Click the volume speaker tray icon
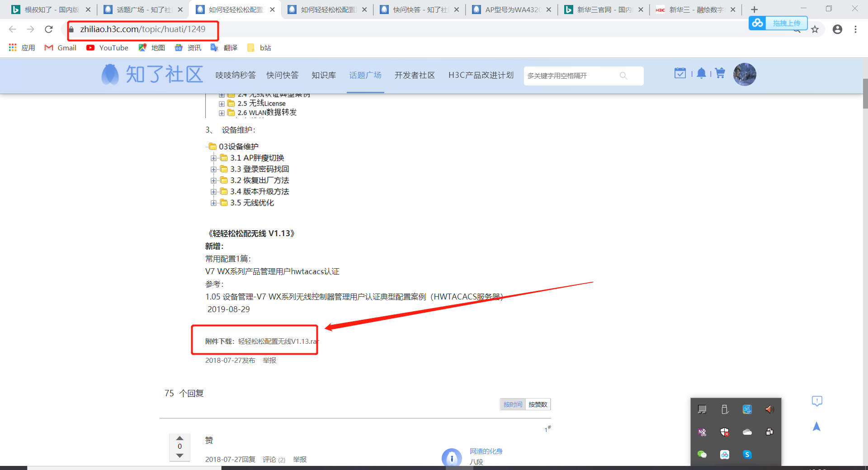The height and width of the screenshot is (470, 868). click(769, 409)
